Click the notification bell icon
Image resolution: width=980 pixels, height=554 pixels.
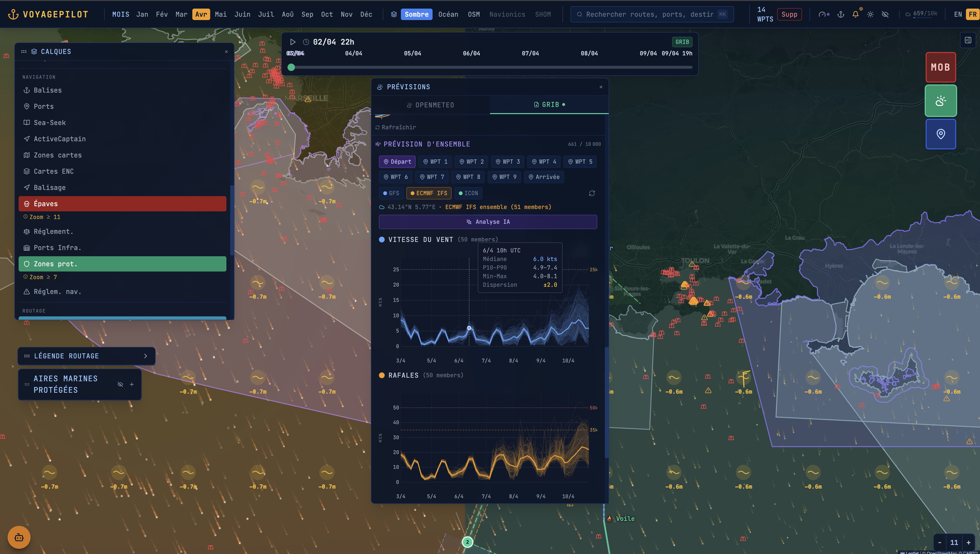pyautogui.click(x=855, y=15)
